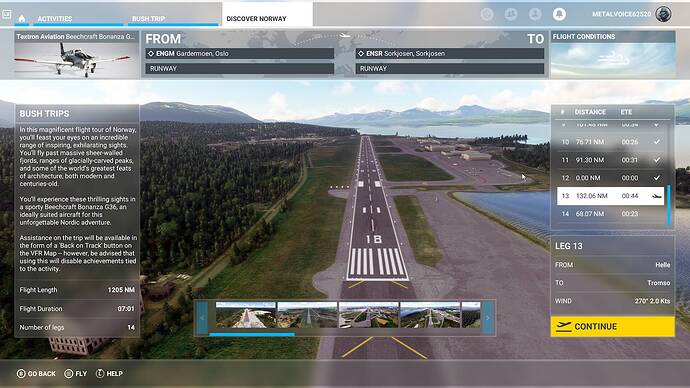Screen dimensions: 690x388
Task: Click the diamond icon beside ENGM Gardermoen
Action: [151, 53]
